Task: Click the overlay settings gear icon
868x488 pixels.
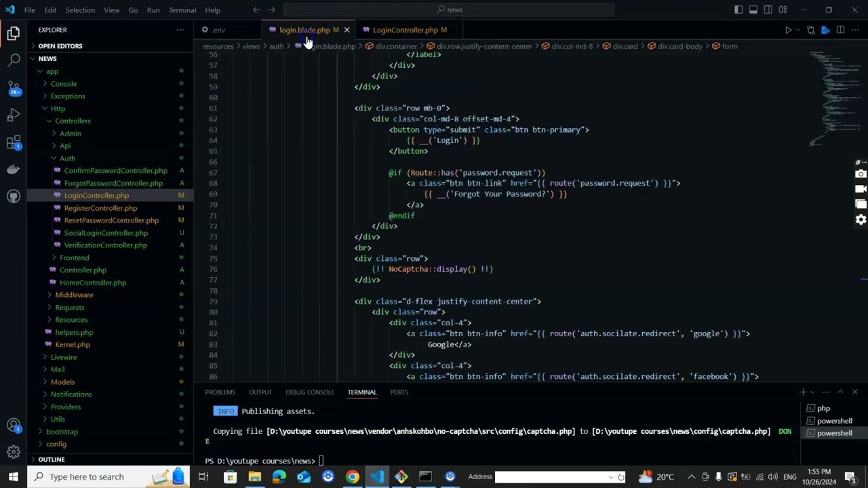Action: click(x=861, y=220)
